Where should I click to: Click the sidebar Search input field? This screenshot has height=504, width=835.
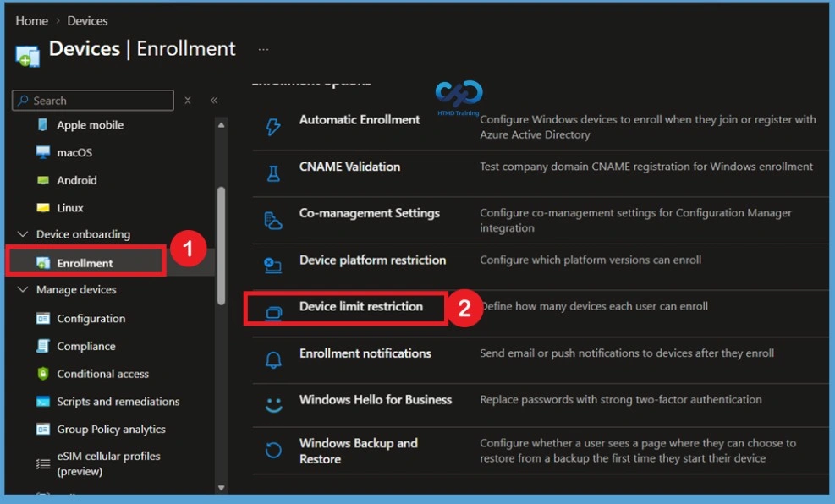point(93,101)
